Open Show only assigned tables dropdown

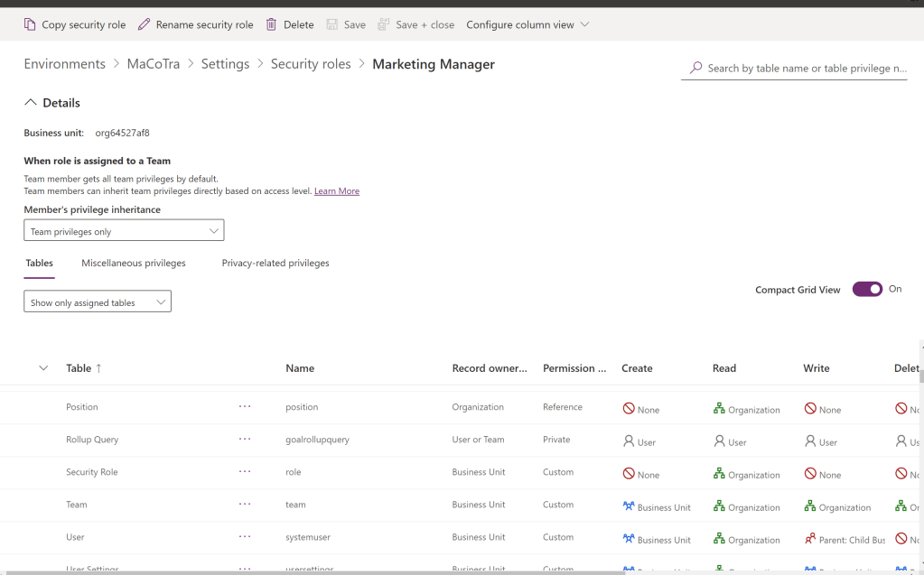click(x=98, y=302)
